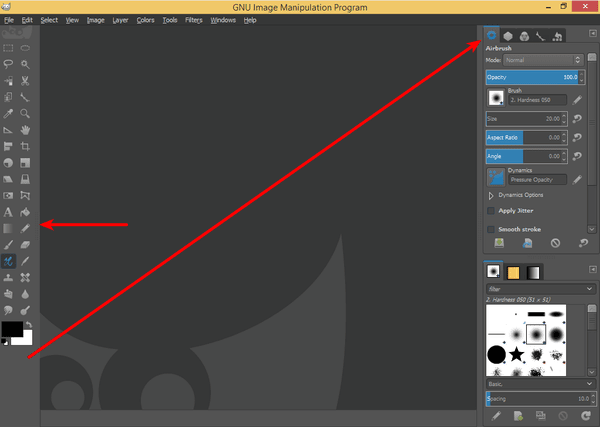Screen dimensions: 600x427
Task: Choose the Measure tool
Action: [8, 130]
